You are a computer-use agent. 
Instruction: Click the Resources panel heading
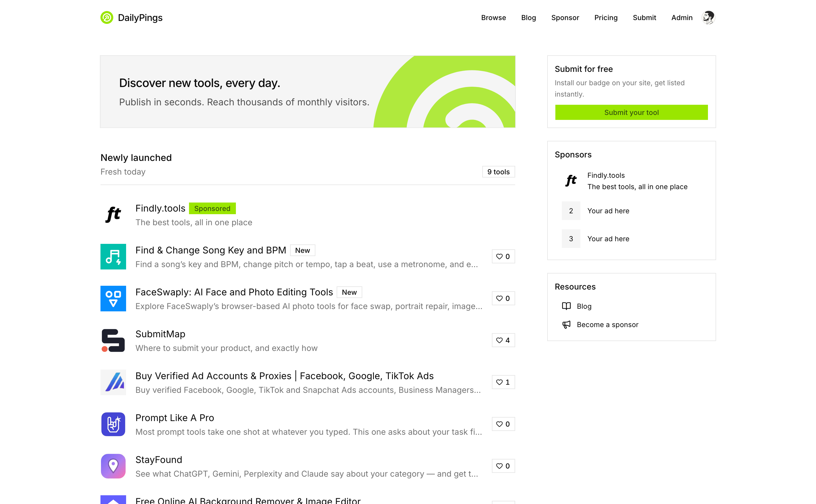(x=575, y=287)
